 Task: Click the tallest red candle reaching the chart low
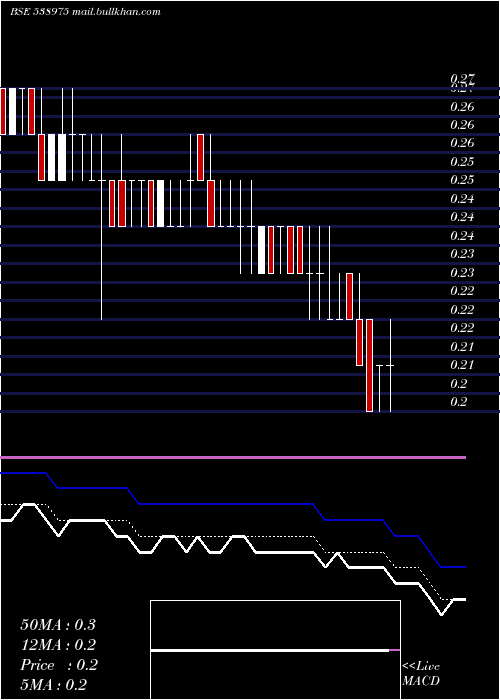click(369, 365)
